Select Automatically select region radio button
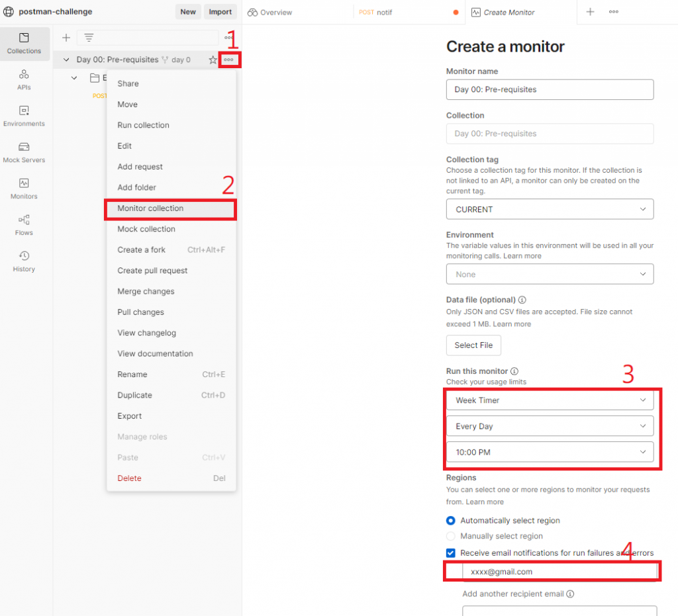The height and width of the screenshot is (616, 678). [450, 521]
